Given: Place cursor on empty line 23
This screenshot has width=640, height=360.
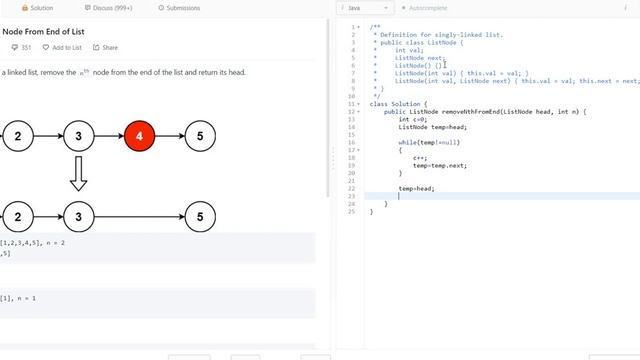Looking at the screenshot, I should (502, 196).
